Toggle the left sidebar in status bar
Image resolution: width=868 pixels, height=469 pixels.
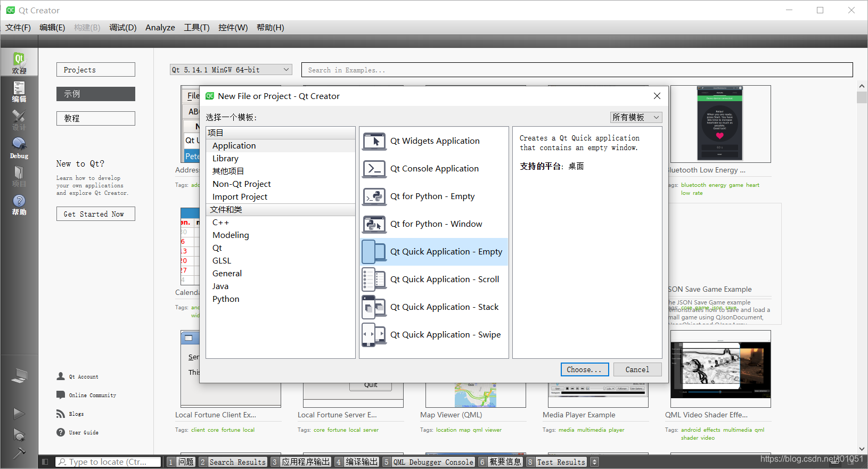[45, 462]
